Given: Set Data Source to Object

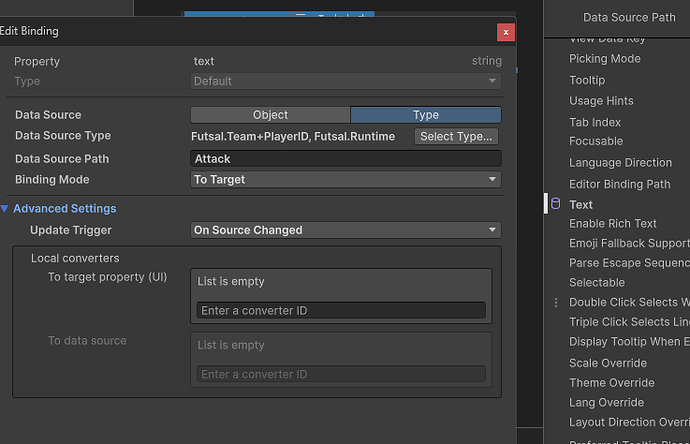Looking at the screenshot, I should click(x=270, y=115).
